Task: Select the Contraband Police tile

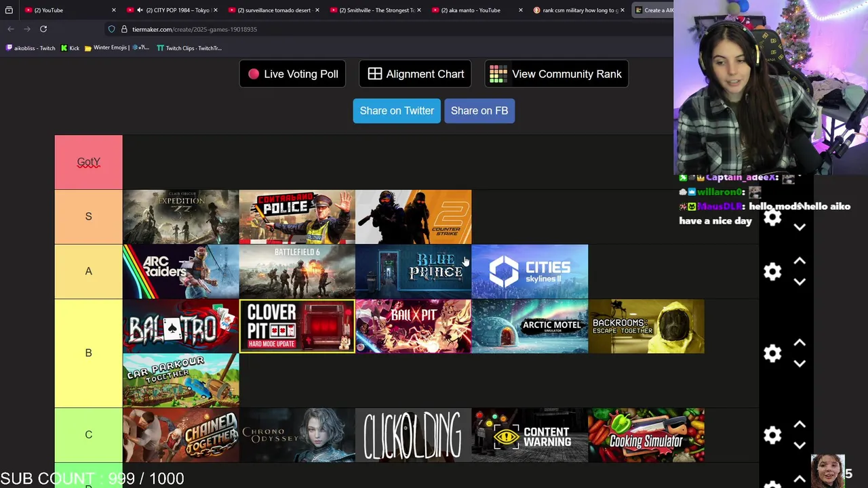Action: (297, 217)
